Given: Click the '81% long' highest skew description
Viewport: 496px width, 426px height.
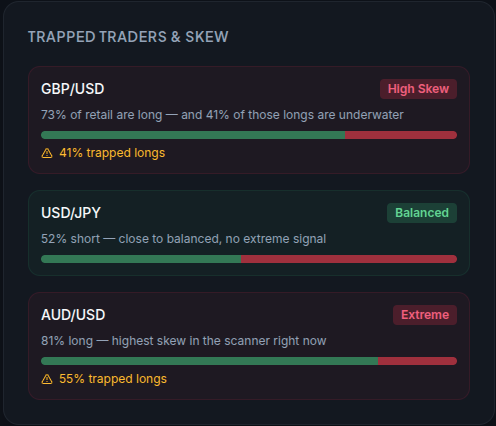Looking at the screenshot, I should tap(184, 341).
